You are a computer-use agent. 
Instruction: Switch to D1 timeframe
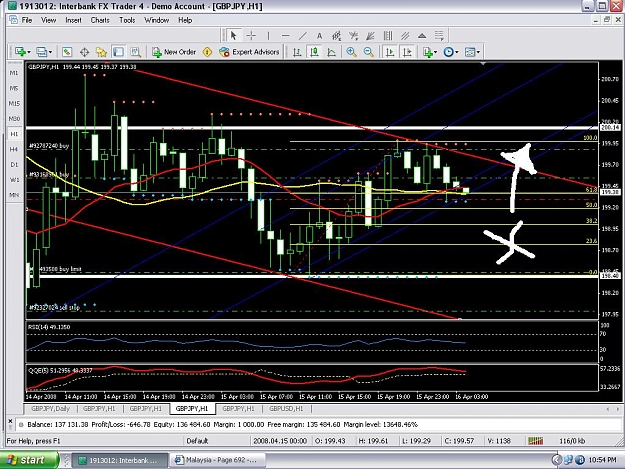[14, 164]
